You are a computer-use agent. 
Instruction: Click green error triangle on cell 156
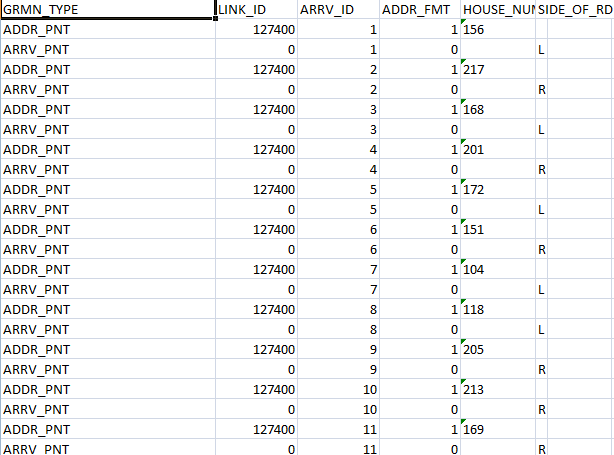pyautogui.click(x=463, y=23)
